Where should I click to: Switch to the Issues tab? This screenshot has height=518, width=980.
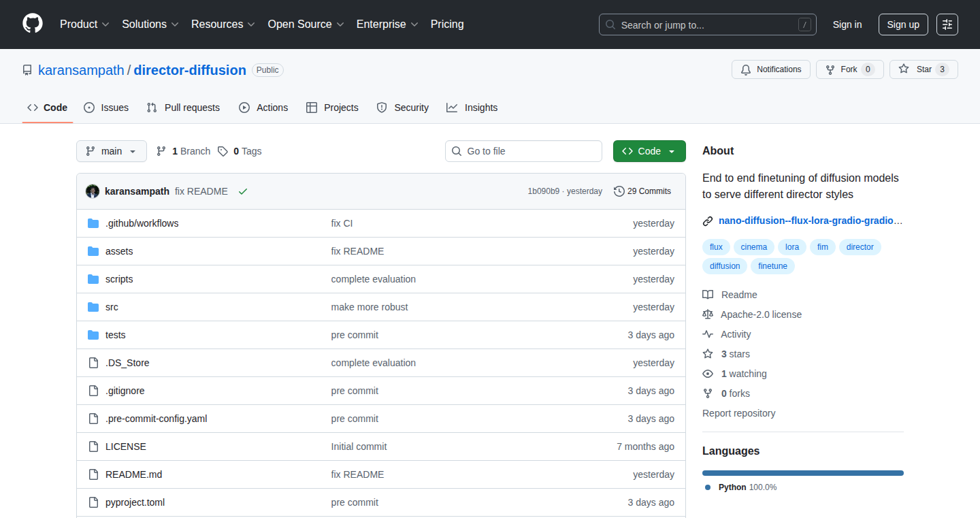click(106, 108)
